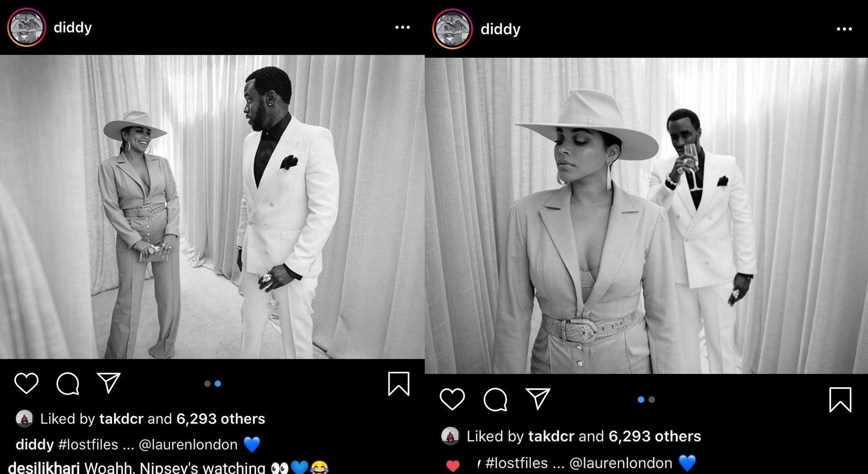Viewport: 868px width, 474px height.
Task: Open the #lostfiles hashtag in right caption
Action: point(517,463)
